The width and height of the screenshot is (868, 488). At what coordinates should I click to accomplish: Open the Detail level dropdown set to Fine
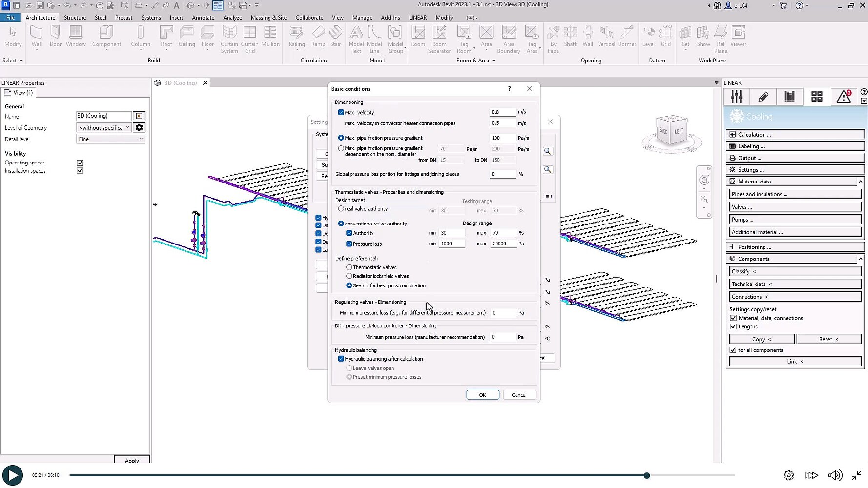pos(110,139)
